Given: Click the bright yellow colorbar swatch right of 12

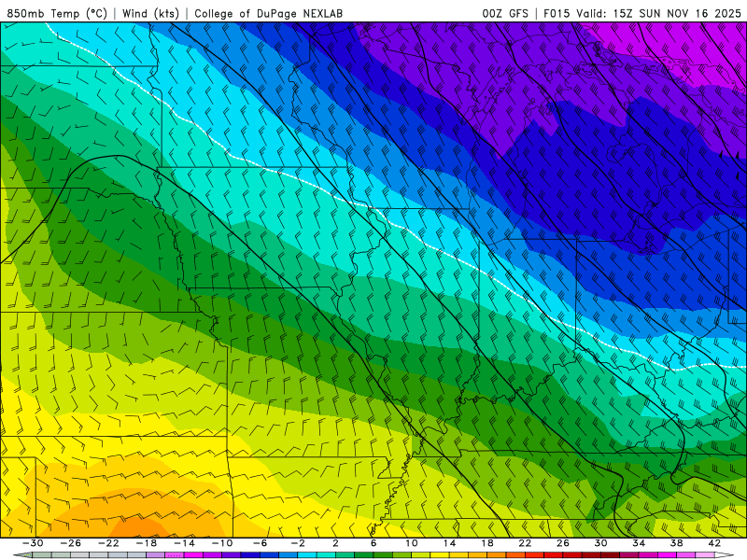Looking at the screenshot, I should coord(440,554).
